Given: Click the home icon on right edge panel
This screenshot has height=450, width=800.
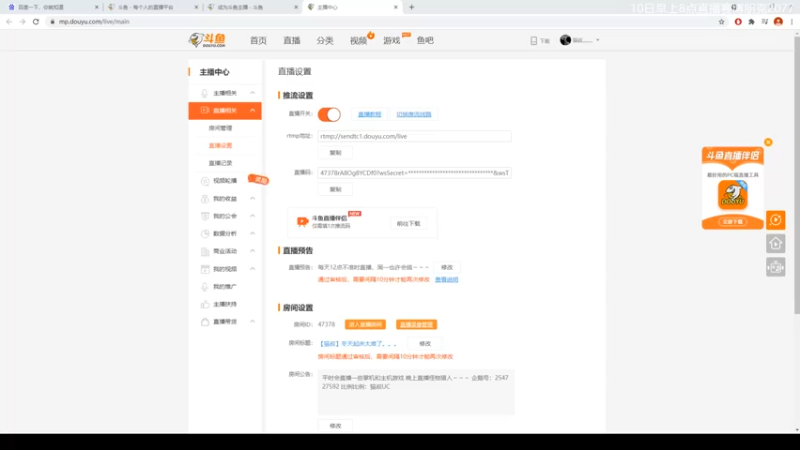Looking at the screenshot, I should click(776, 243).
